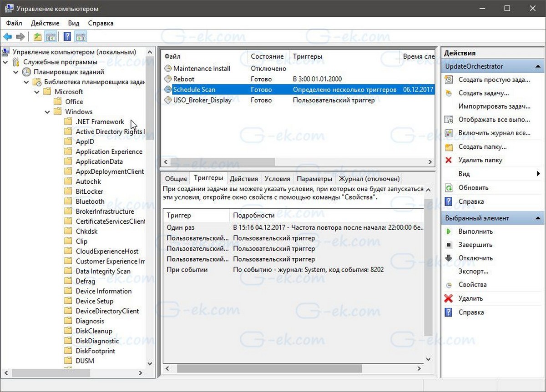
Task: Click the Back arrow toolbar icon
Action: pyautogui.click(x=8, y=37)
